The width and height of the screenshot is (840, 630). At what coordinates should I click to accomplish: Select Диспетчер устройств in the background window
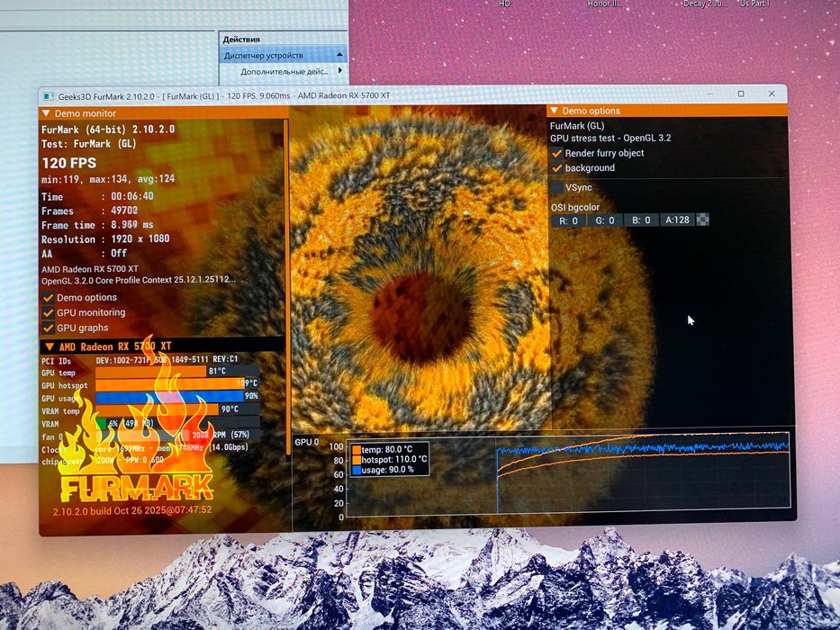[263, 55]
